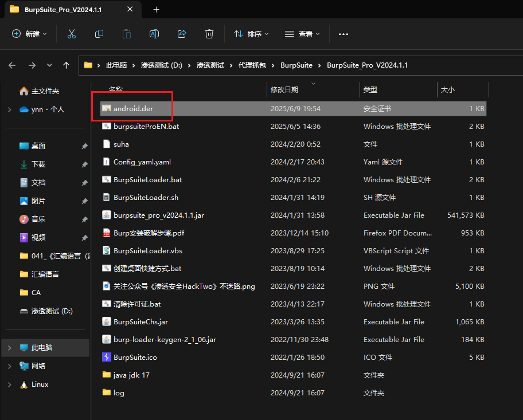Expand the Linux tree node
This screenshot has width=523, height=420.
[x=9, y=384]
